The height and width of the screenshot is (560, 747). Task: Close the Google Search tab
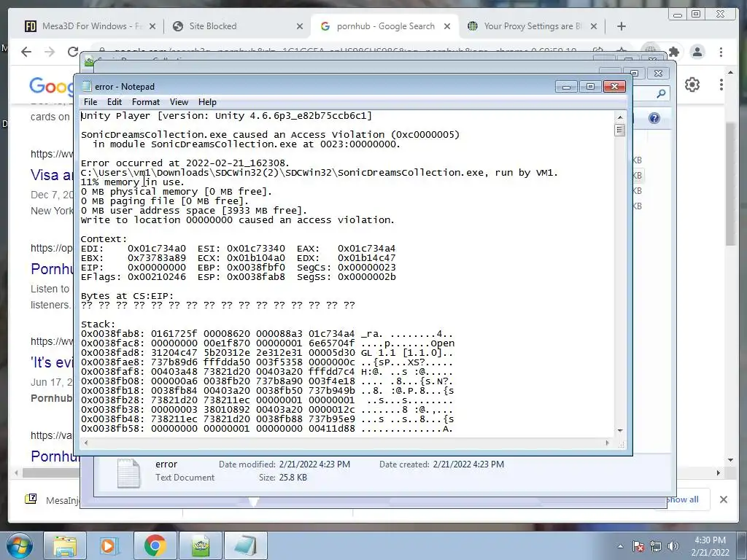447,27
